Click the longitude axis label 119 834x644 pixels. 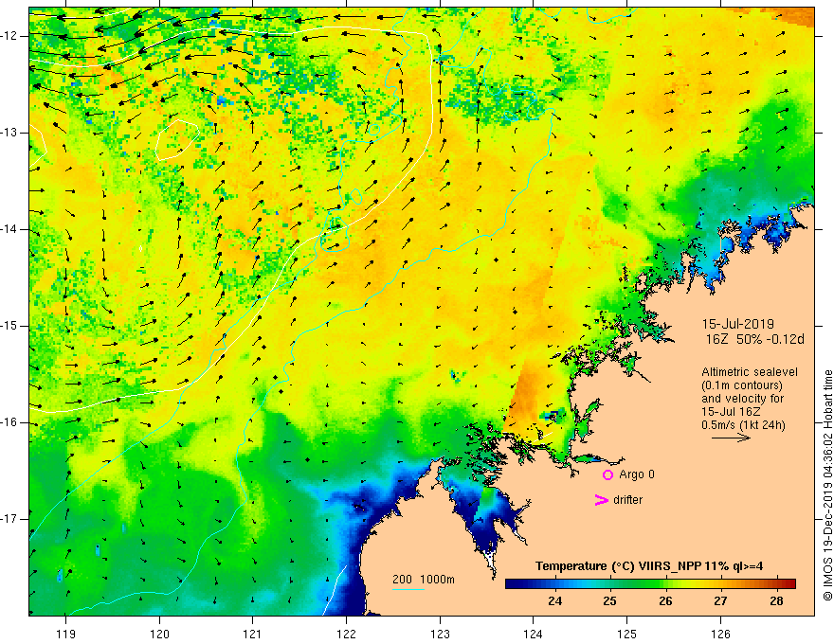[65, 634]
